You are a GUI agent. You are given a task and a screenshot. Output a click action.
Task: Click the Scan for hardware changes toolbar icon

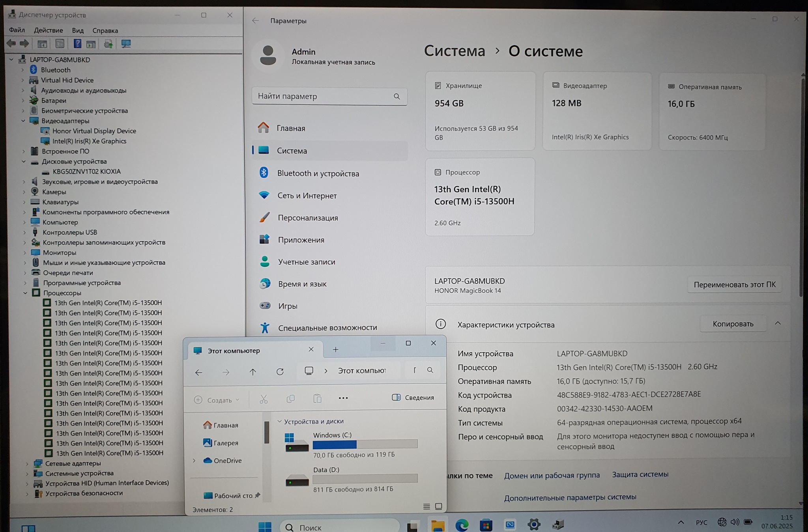click(x=126, y=44)
